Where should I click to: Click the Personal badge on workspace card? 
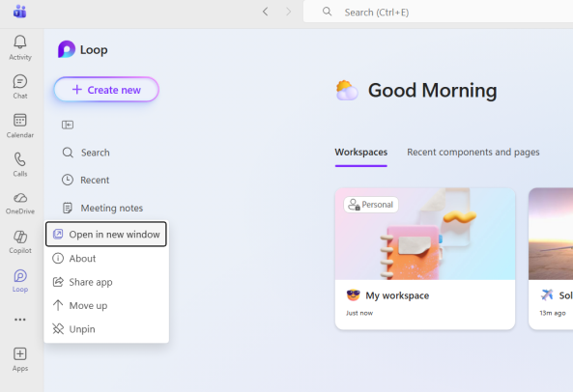tap(371, 205)
